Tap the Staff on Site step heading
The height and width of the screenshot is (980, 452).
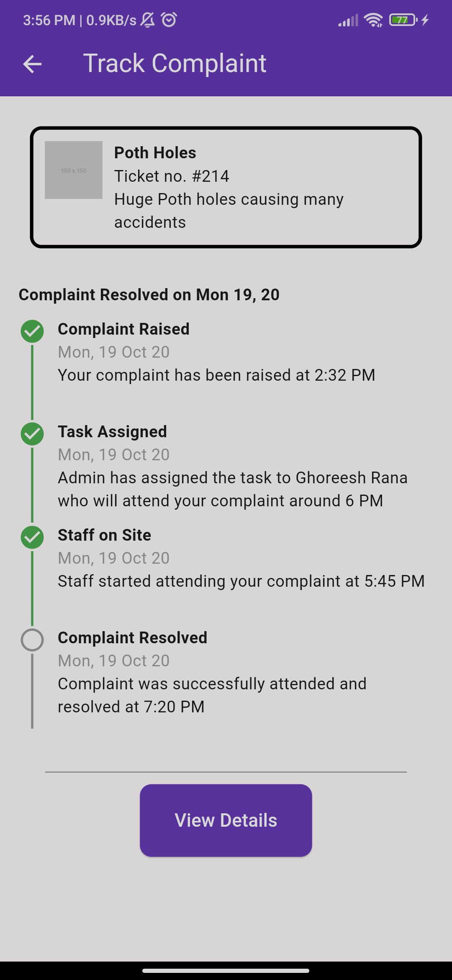(x=104, y=535)
